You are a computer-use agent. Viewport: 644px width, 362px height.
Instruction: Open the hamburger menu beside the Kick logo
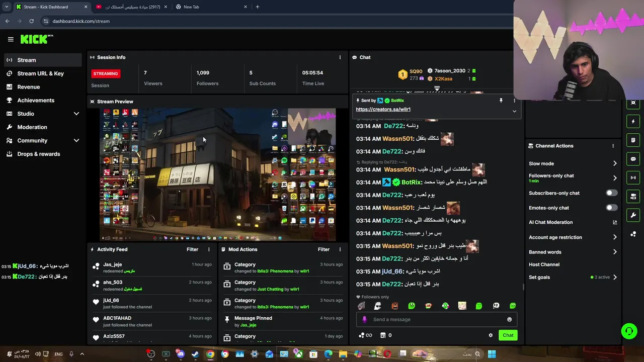(x=11, y=39)
